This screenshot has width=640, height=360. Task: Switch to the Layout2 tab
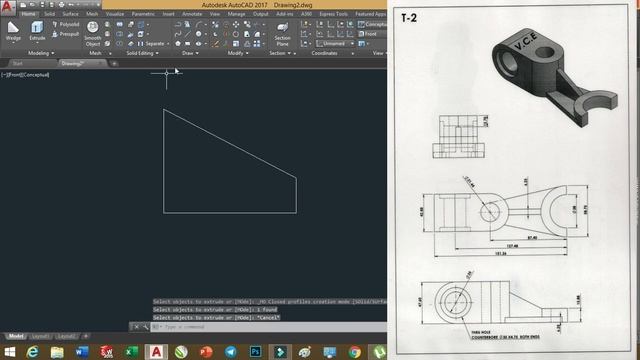click(66, 336)
